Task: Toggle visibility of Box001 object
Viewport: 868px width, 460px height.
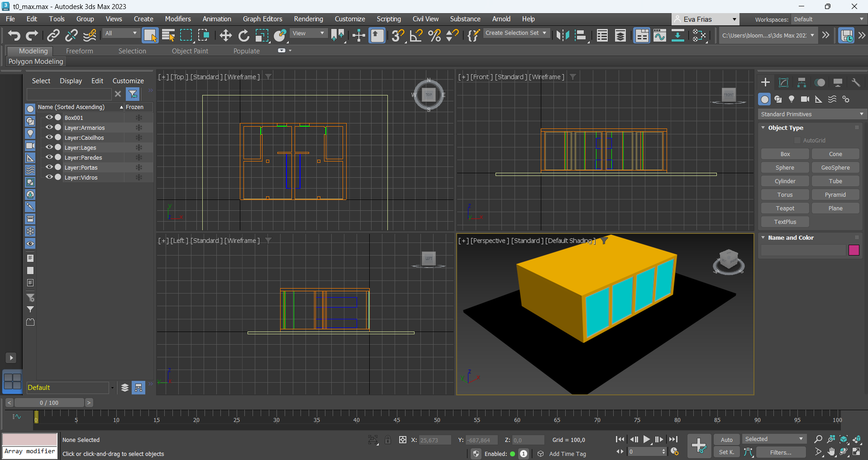Action: coord(49,118)
